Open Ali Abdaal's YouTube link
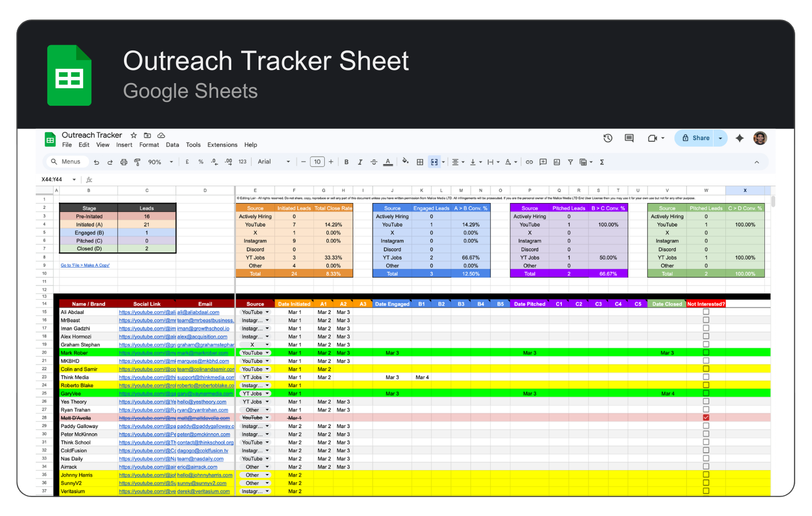 coord(147,312)
